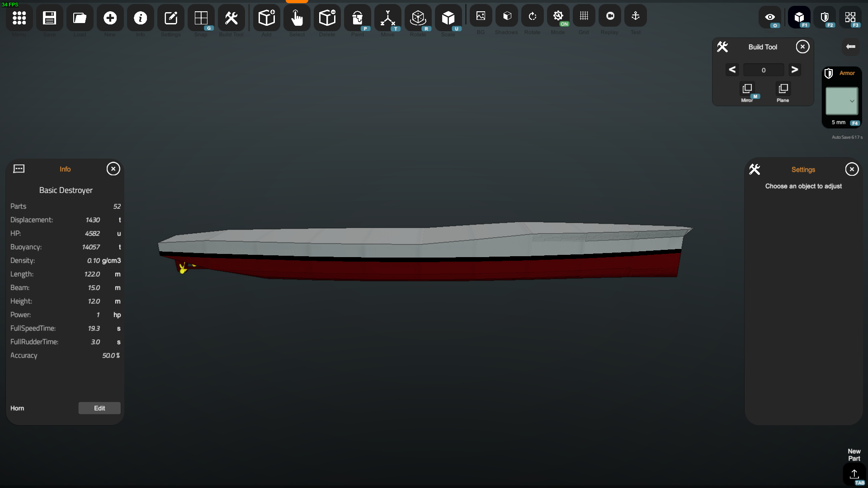868x488 pixels.
Task: Toggle the Mode gear switch
Action: (558, 16)
